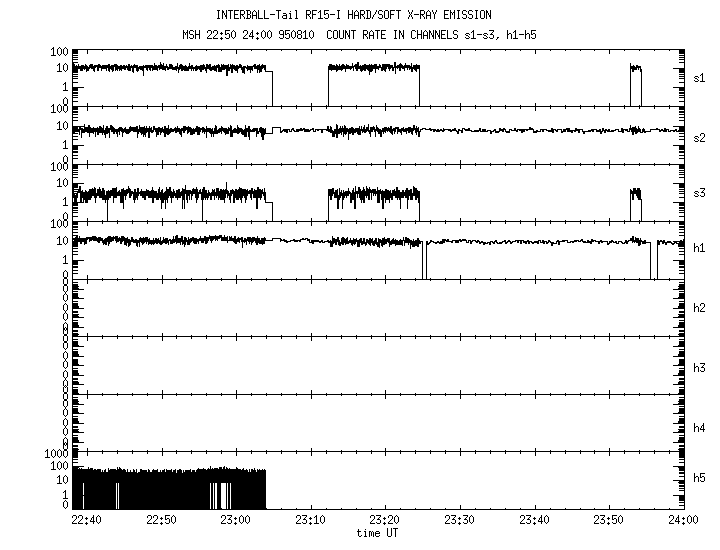Pick the h4 channel label
The image size is (720, 550).
coord(700,427)
